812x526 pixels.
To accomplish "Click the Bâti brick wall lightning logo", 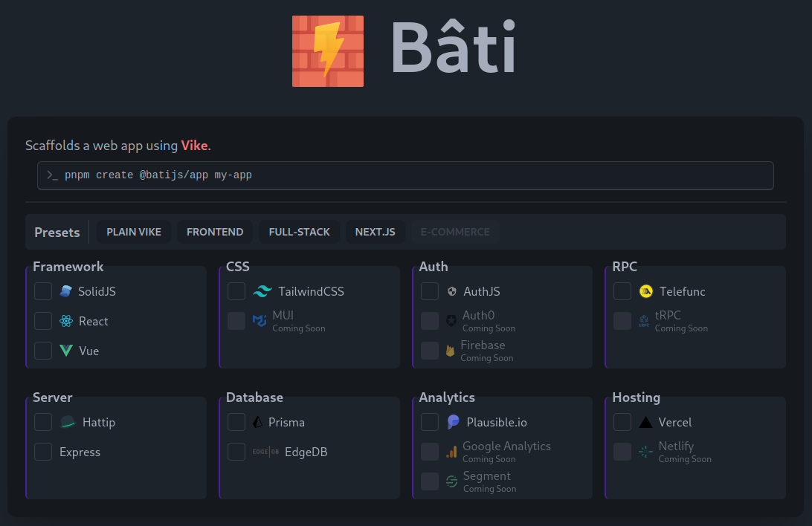I will [328, 51].
